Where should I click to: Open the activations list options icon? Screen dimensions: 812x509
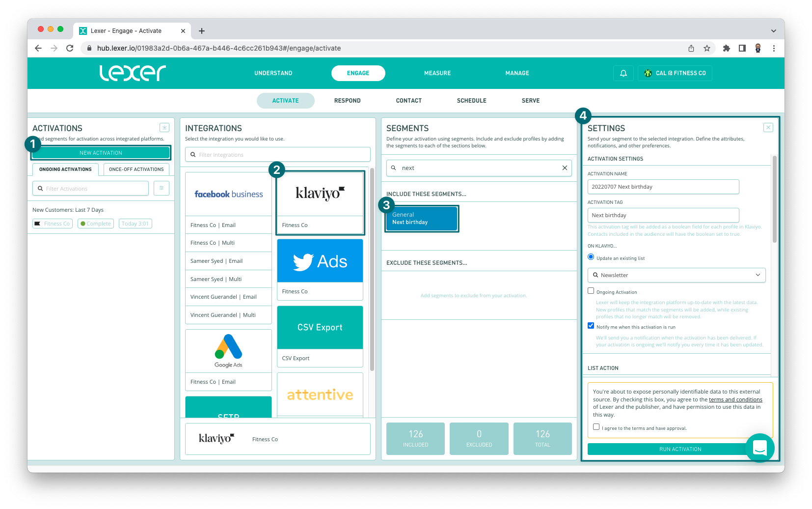[x=162, y=188]
